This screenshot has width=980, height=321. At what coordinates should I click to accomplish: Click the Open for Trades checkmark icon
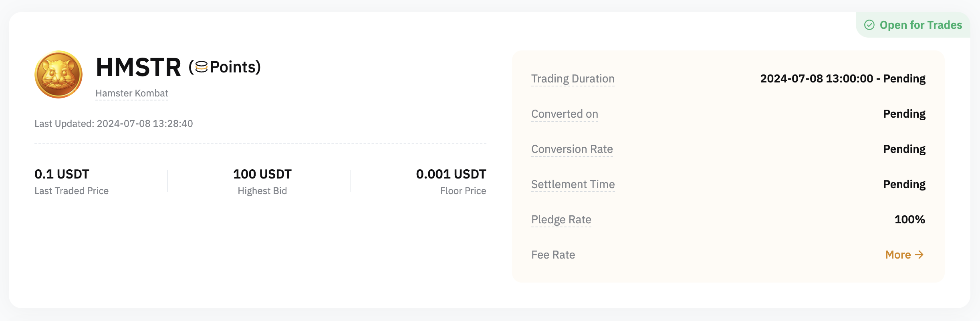tap(869, 25)
